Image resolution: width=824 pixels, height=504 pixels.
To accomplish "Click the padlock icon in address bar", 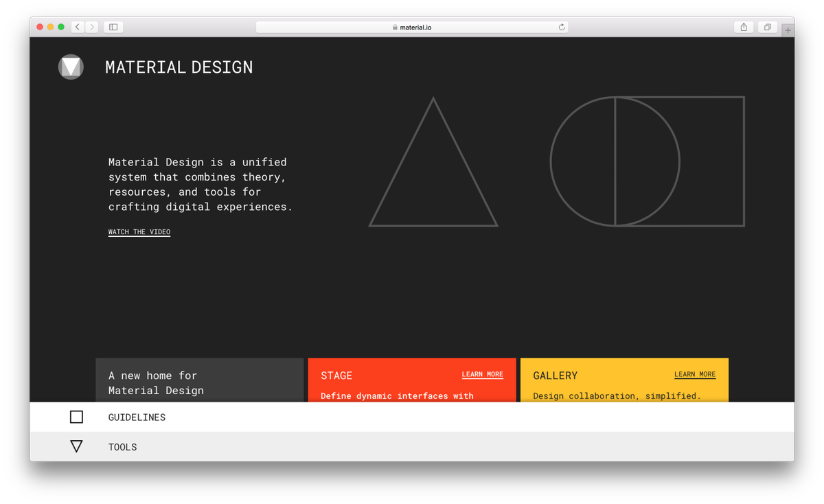I will coord(395,27).
